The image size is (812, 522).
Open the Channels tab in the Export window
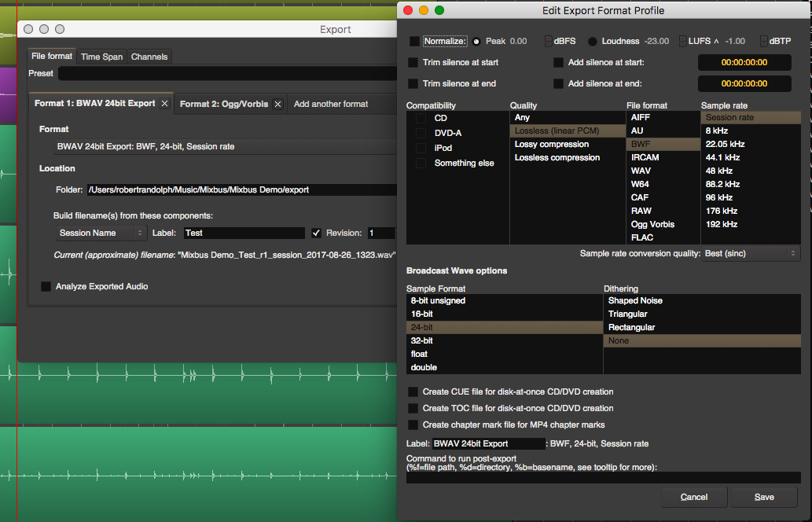coord(149,56)
